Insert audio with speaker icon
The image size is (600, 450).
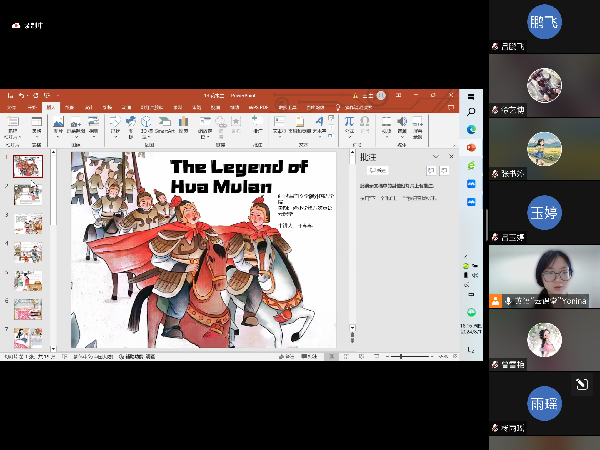[x=402, y=127]
